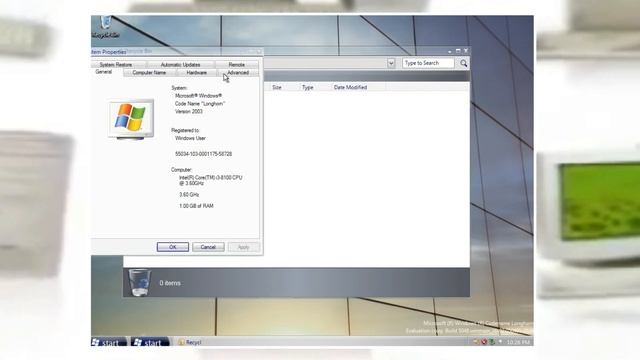The height and width of the screenshot is (360, 640).
Task: Minimize the Recycle Bin explorer window
Action: tap(450, 51)
